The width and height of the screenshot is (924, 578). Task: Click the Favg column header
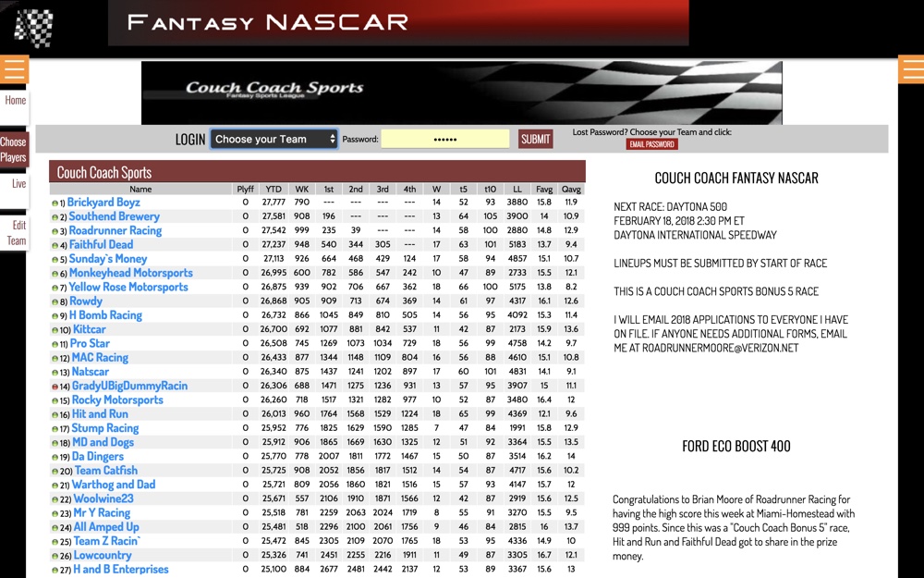click(544, 190)
